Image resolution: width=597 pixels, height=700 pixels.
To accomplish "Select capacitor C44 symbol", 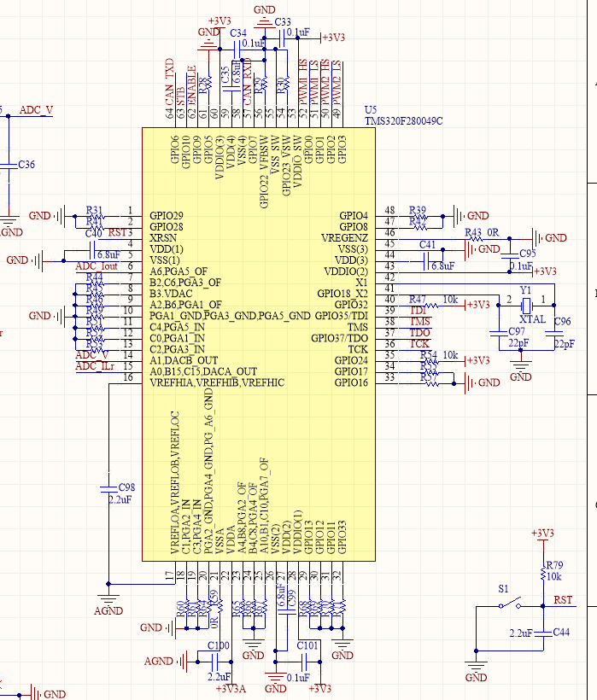I will click(x=543, y=633).
